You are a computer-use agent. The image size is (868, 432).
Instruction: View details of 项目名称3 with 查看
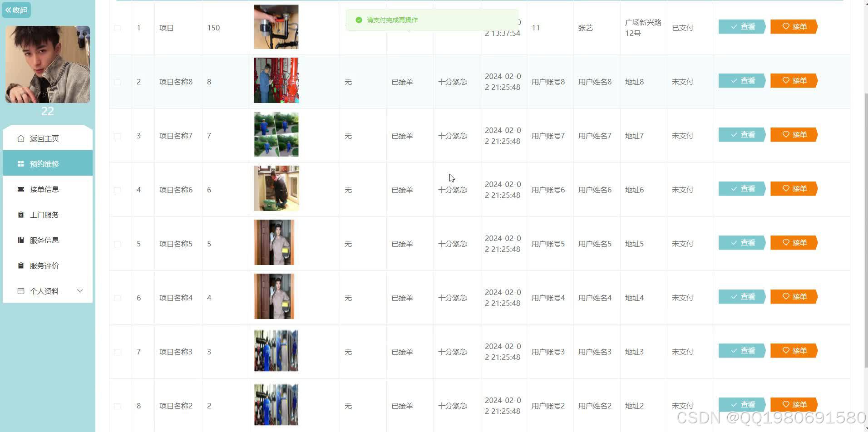point(742,351)
